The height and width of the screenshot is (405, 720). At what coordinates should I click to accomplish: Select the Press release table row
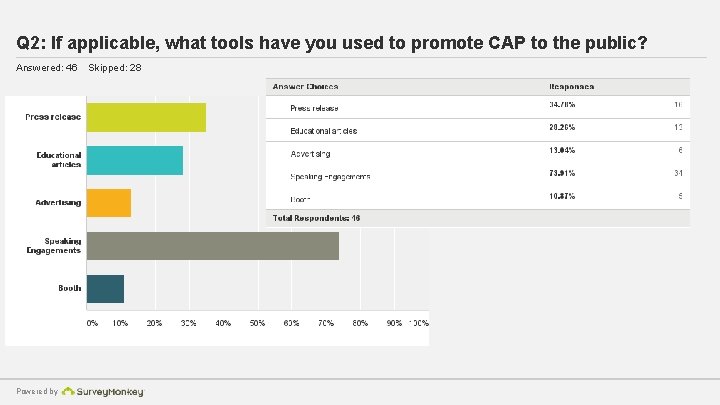tap(477, 107)
